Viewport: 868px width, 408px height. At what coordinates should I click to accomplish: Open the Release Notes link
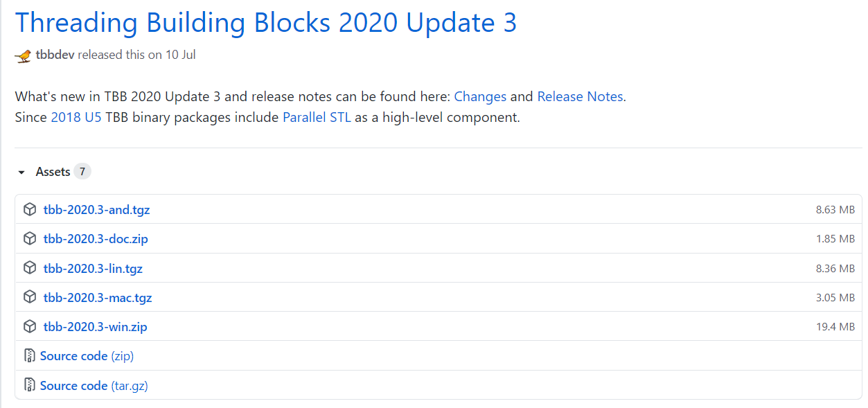click(580, 96)
